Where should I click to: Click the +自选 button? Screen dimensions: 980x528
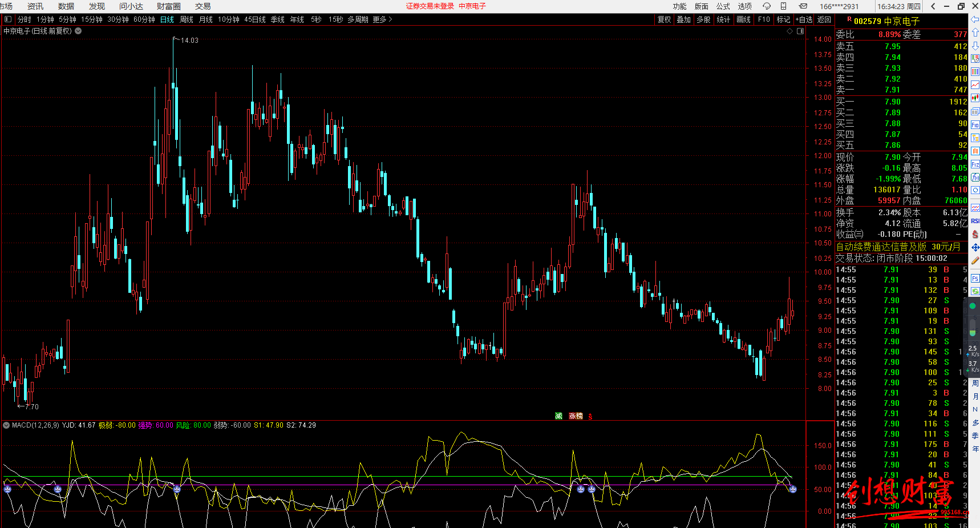(804, 19)
